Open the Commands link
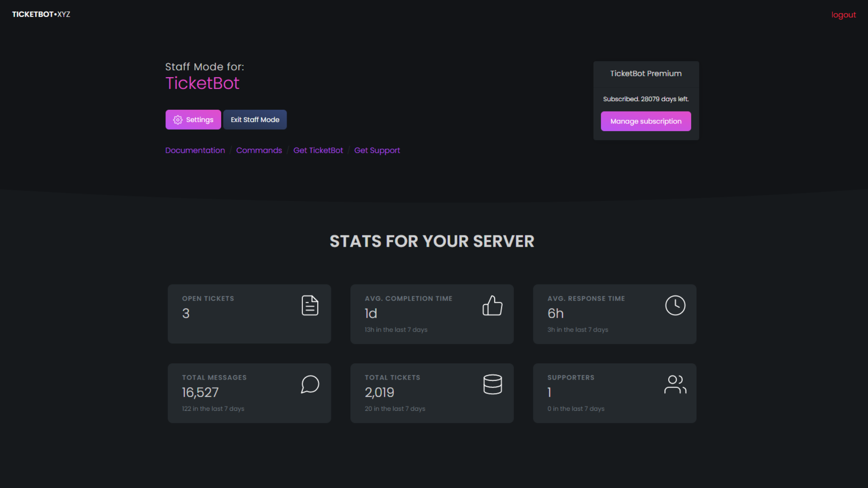 (259, 150)
